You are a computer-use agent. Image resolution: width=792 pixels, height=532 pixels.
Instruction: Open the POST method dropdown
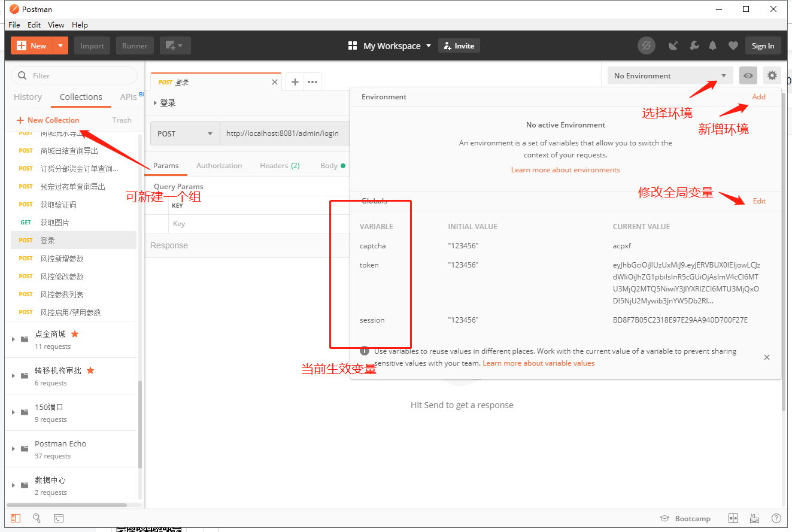[184, 133]
